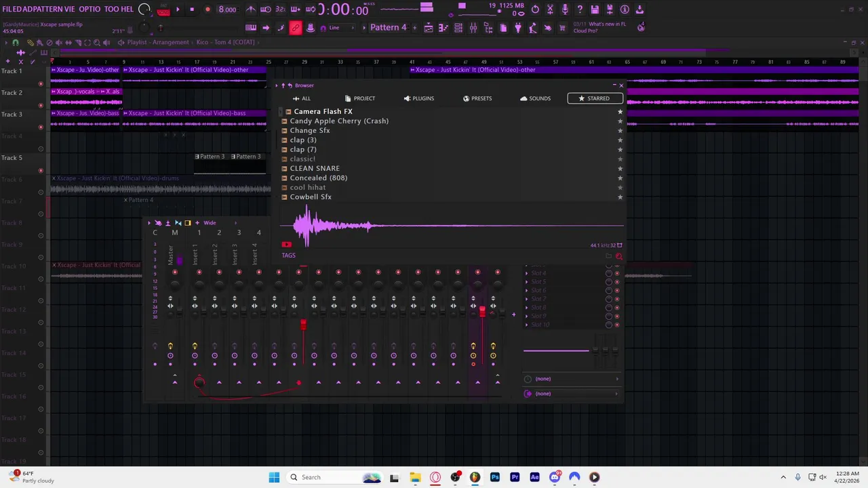This screenshot has width=868, height=488.
Task: Select the Master mixer track
Action: coord(174,254)
